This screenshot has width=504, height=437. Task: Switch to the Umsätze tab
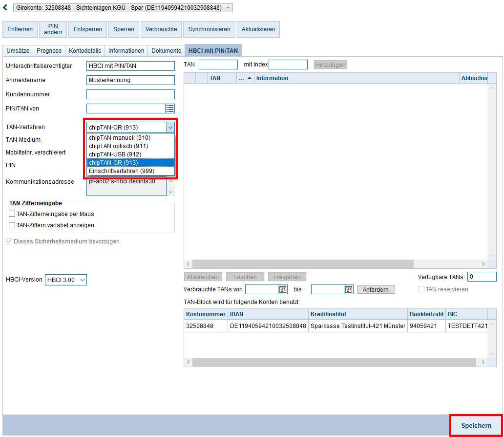point(18,51)
